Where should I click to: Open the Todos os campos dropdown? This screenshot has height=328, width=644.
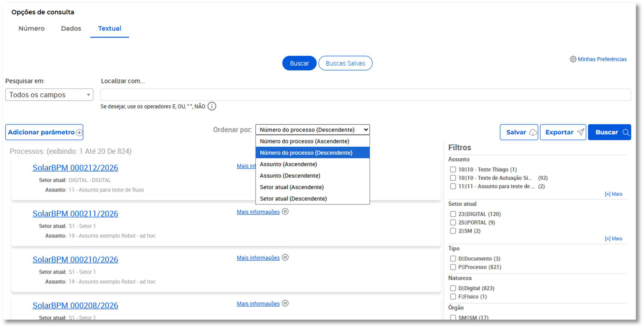click(49, 95)
